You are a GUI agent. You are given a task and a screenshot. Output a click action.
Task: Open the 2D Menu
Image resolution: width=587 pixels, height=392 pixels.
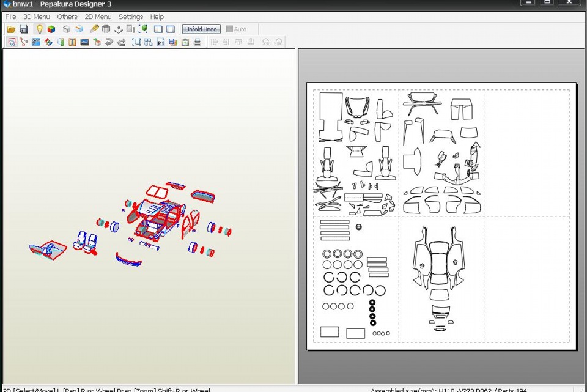(98, 17)
